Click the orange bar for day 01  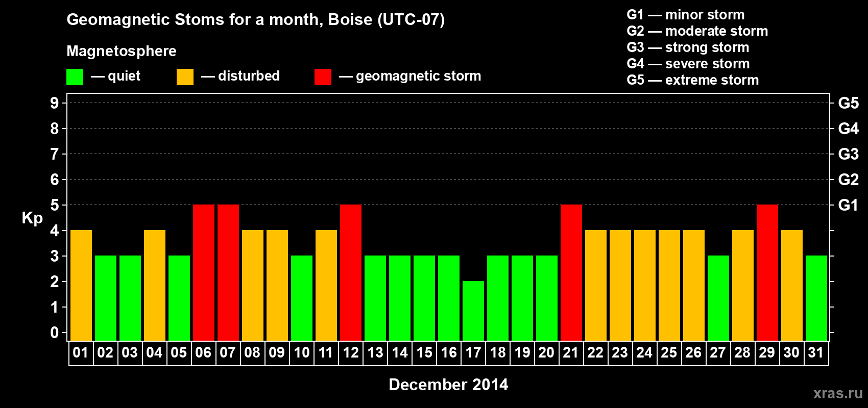click(81, 285)
